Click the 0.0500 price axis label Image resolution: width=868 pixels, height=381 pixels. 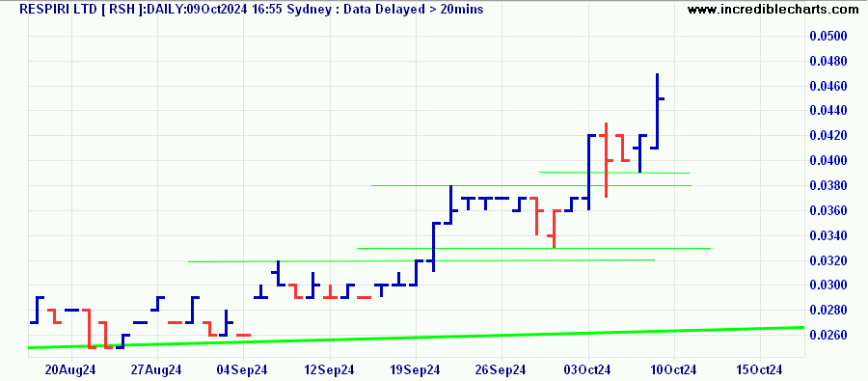(x=828, y=37)
